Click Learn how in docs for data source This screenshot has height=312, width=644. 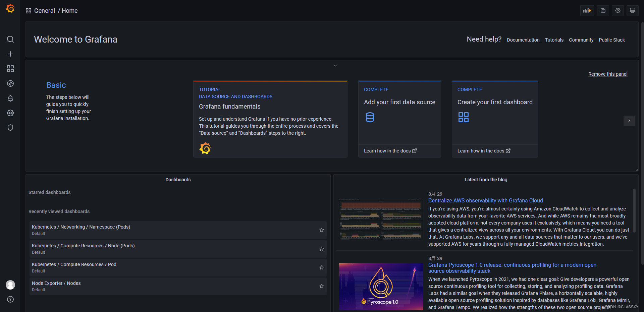pyautogui.click(x=390, y=151)
